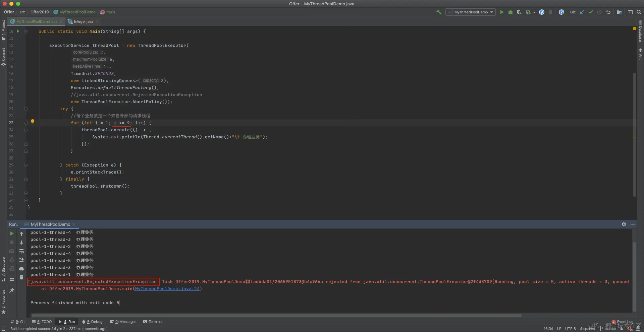Clear console output with trash icon
Screen dimensions: 644x332
point(21,277)
